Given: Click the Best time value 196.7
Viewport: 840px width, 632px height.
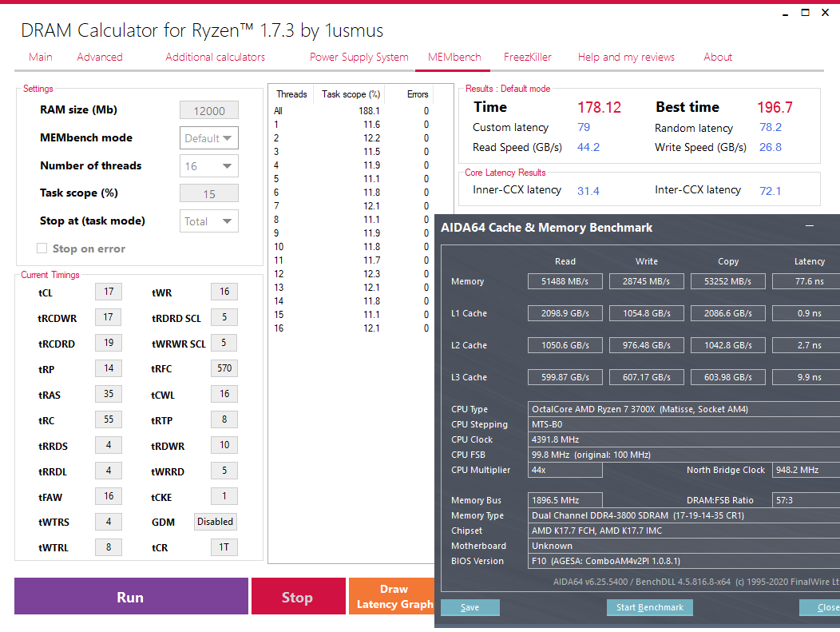Looking at the screenshot, I should (x=775, y=107).
